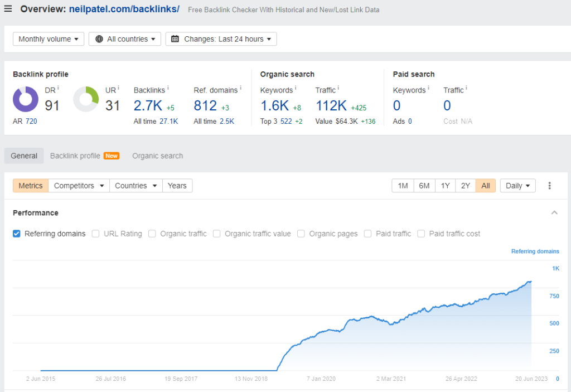Switch to the Organic search tab
The height and width of the screenshot is (392, 571).
pos(157,156)
